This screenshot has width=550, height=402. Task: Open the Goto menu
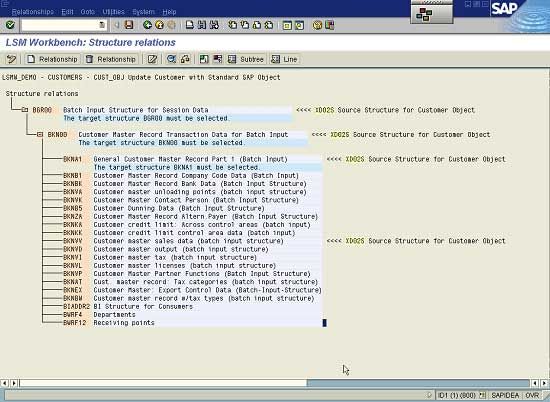pos(88,12)
